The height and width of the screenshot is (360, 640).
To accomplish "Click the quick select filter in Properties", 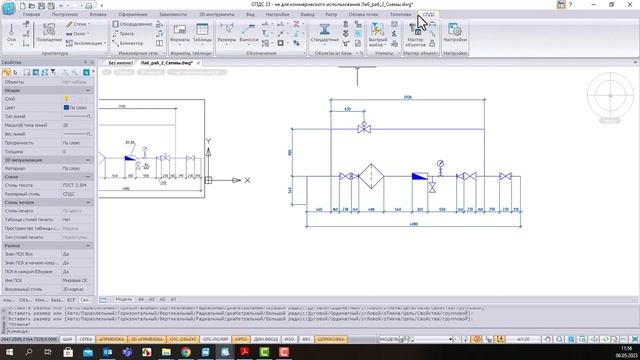I will (53, 72).
